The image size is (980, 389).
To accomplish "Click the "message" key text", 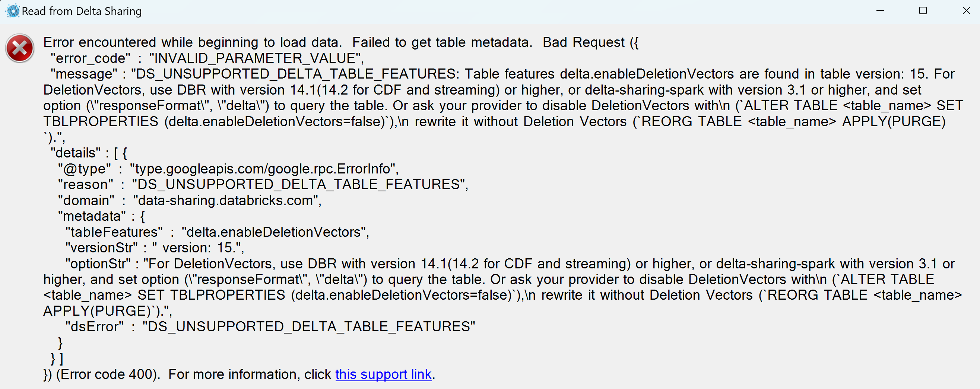I will 84,74.
